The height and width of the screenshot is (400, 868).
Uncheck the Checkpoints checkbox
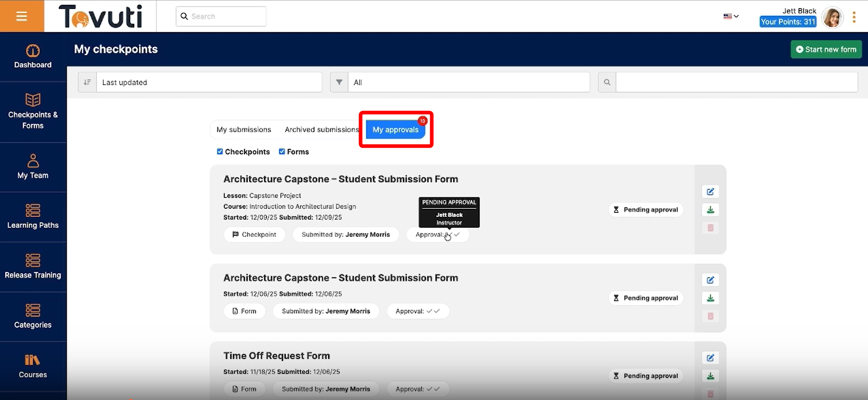coord(220,151)
